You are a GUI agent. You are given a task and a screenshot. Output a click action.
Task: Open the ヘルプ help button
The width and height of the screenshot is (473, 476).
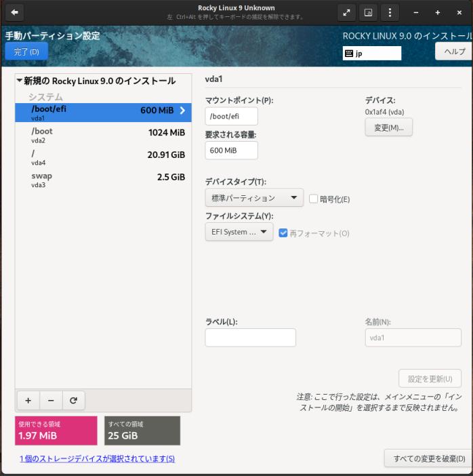[x=454, y=52]
